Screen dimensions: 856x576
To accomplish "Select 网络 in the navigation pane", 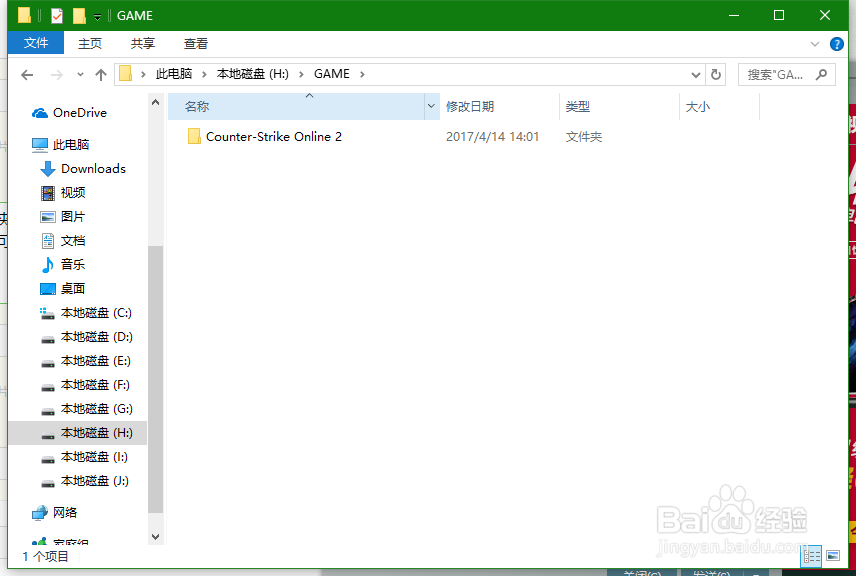I will tap(65, 513).
